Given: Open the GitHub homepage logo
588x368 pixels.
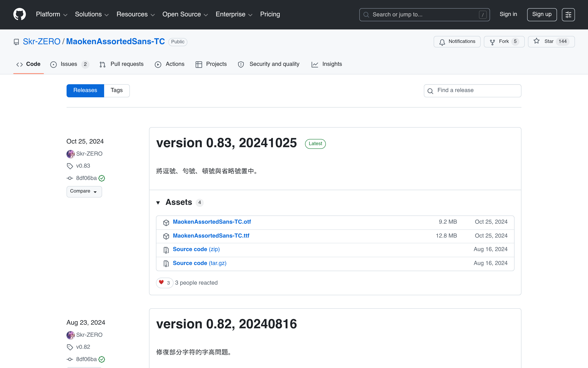Looking at the screenshot, I should (x=19, y=14).
